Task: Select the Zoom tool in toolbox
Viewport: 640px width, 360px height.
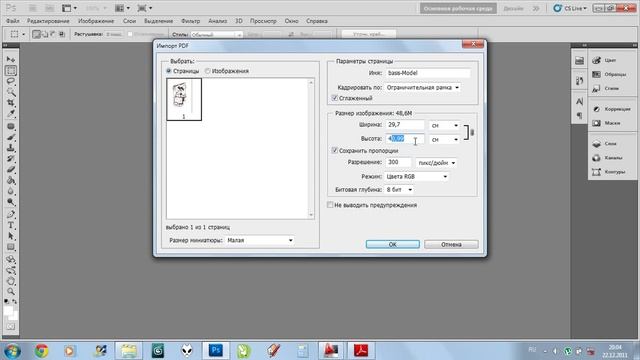Action: (x=11, y=291)
